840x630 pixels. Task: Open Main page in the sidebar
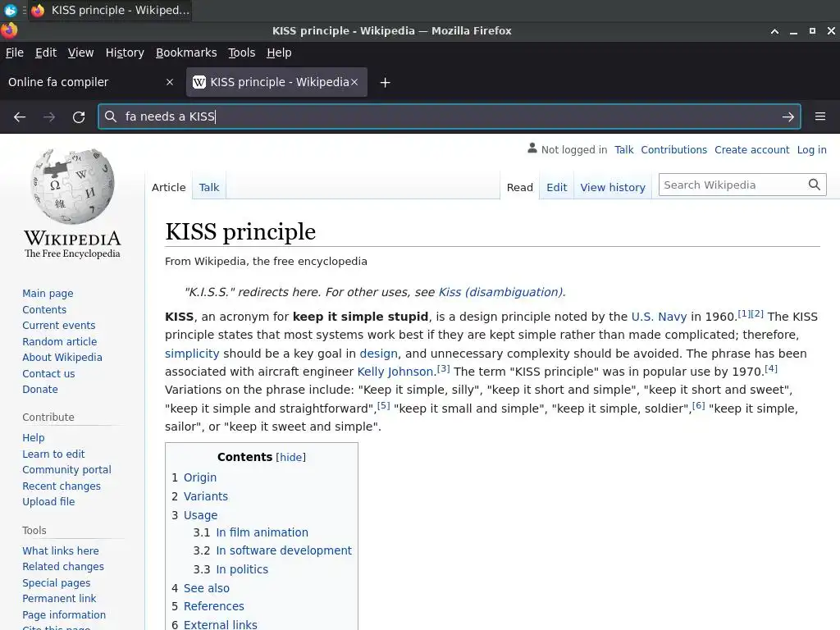[x=48, y=294]
